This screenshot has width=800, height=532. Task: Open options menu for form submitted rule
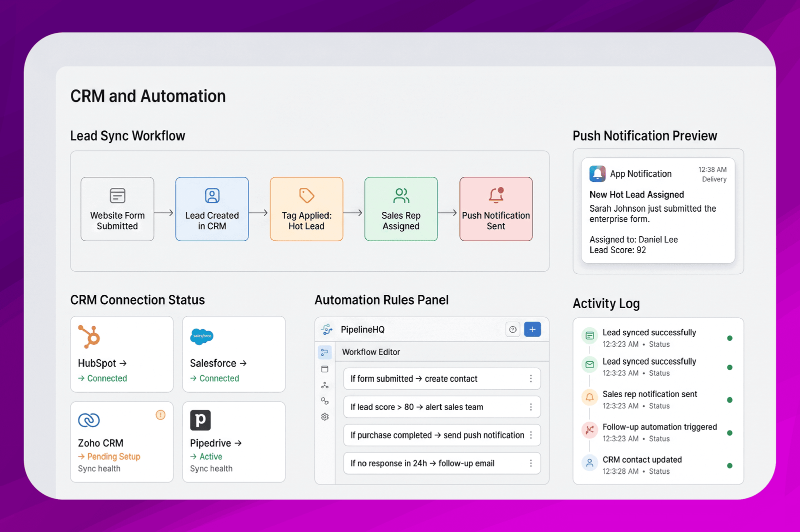pyautogui.click(x=531, y=379)
